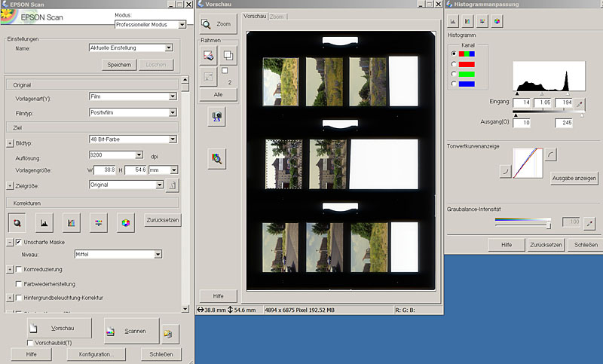Click Hilfe button in Vorschau window

218,296
